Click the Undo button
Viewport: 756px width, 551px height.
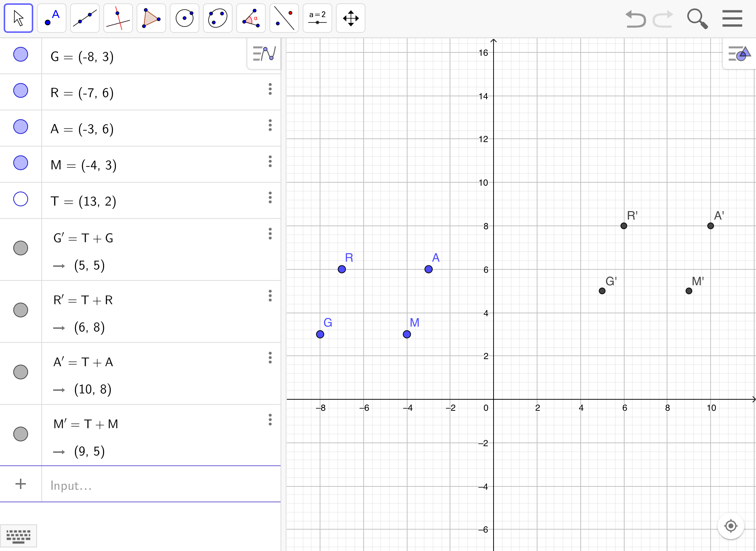click(635, 18)
